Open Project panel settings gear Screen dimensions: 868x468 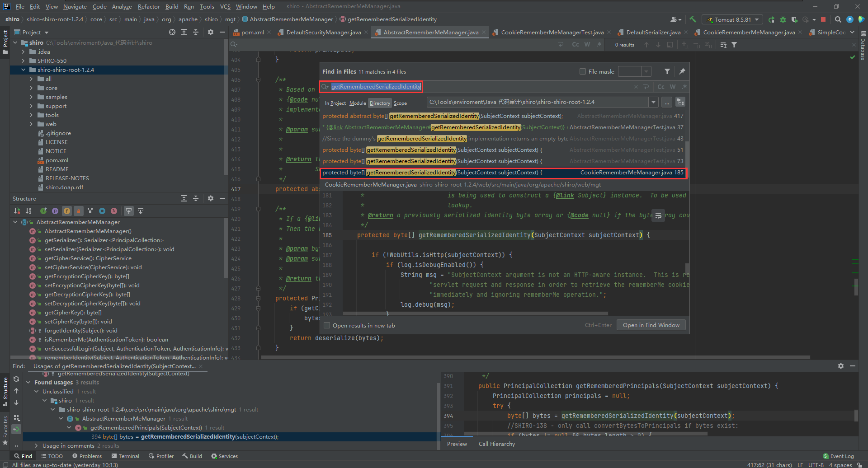211,32
